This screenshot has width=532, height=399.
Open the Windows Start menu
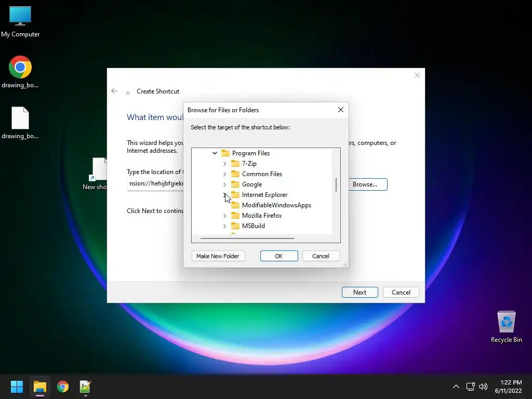point(17,387)
